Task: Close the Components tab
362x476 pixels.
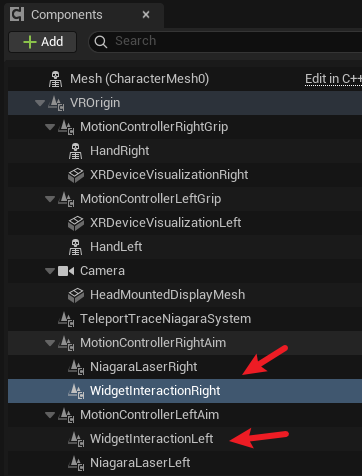Action: [146, 15]
